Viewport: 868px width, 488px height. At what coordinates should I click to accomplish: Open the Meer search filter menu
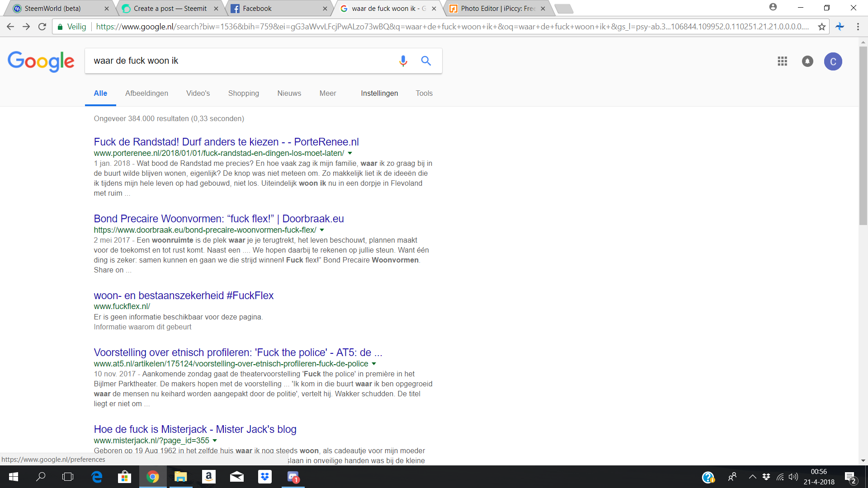[x=328, y=93]
